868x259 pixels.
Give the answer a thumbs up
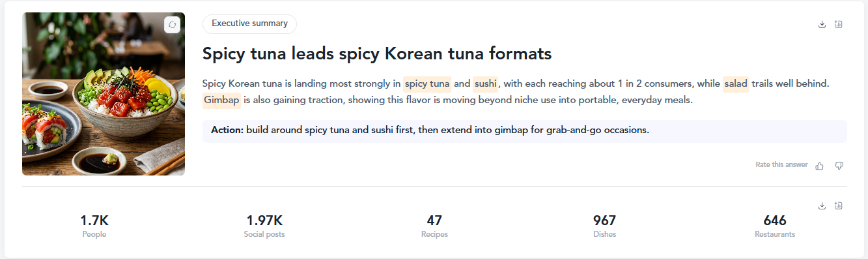click(x=819, y=166)
